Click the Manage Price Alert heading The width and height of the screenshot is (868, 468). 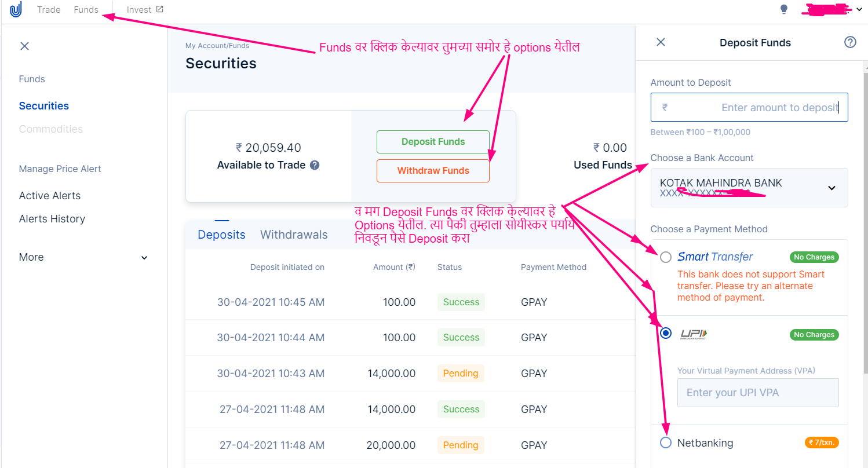click(60, 169)
